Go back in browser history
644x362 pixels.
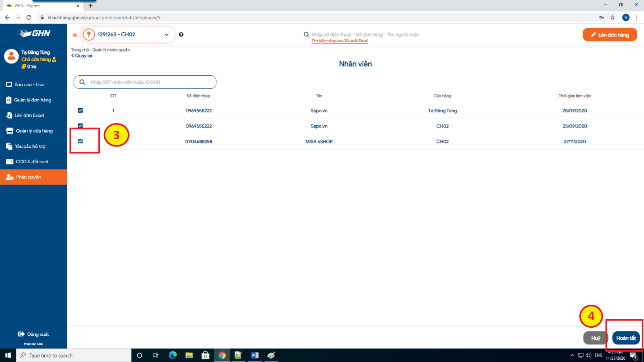(x=7, y=18)
